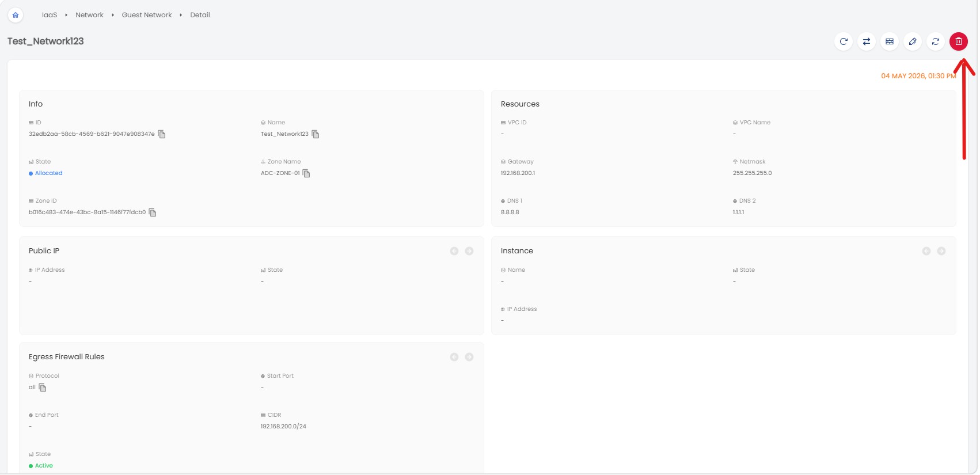Open the firewall brick-wall icon button
The image size is (980, 475).
coord(890,41)
